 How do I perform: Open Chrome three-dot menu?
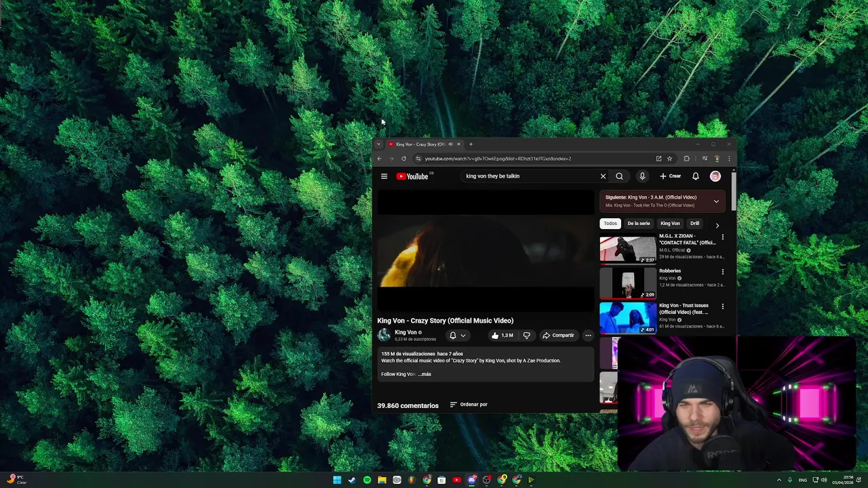729,159
